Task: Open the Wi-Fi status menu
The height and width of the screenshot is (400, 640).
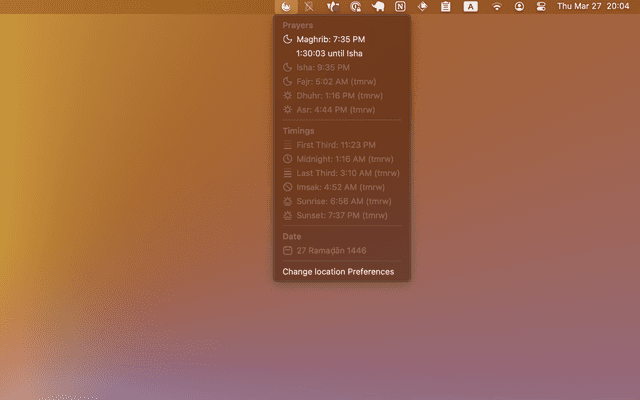Action: (497, 7)
